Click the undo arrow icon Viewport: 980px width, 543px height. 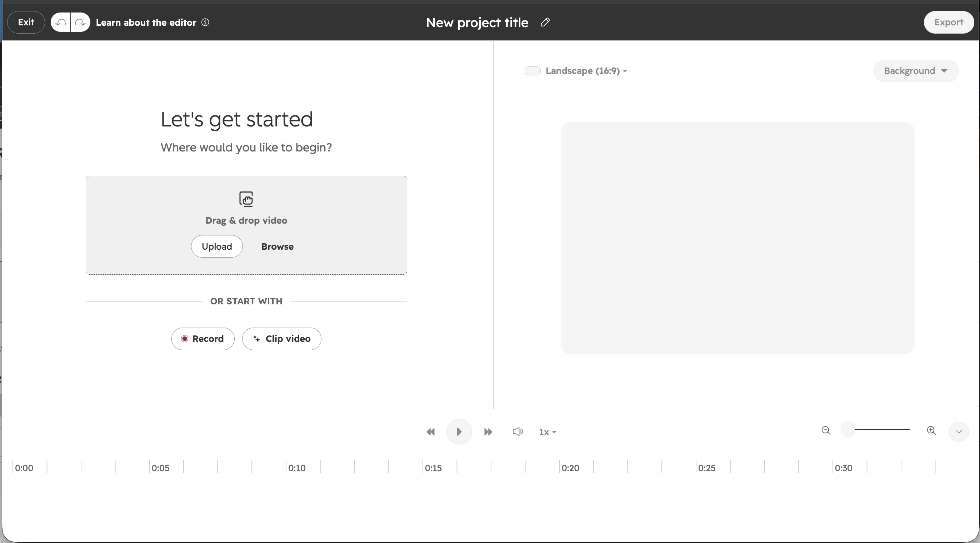point(60,23)
